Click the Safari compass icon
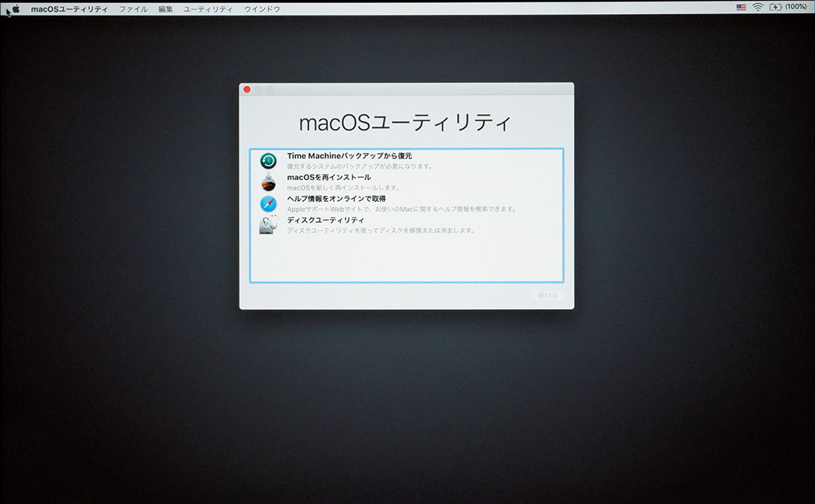 click(268, 203)
